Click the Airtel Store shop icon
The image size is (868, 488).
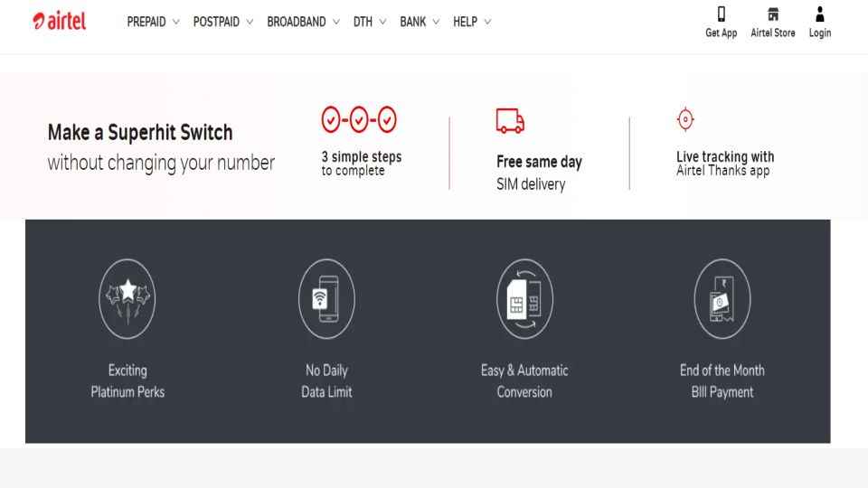pos(773,14)
